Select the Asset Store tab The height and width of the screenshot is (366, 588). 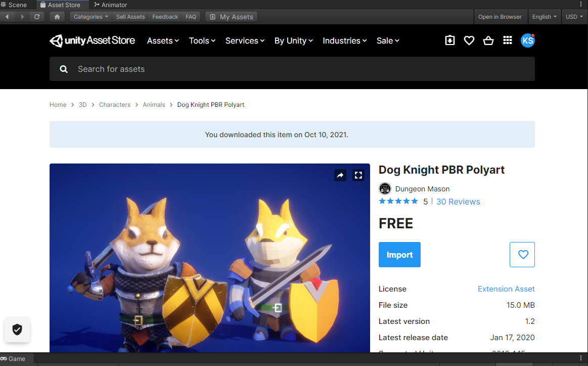pyautogui.click(x=62, y=5)
